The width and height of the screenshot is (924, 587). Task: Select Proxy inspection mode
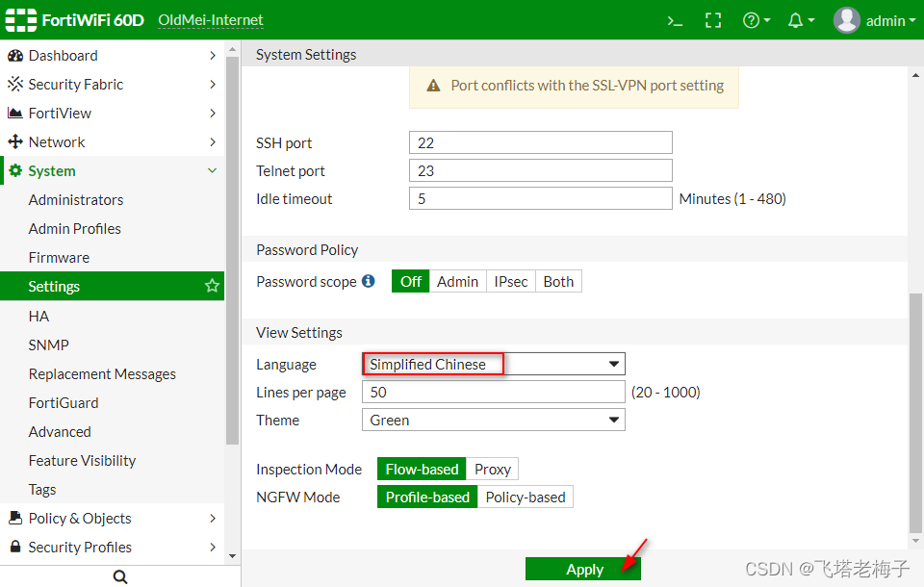click(x=493, y=470)
